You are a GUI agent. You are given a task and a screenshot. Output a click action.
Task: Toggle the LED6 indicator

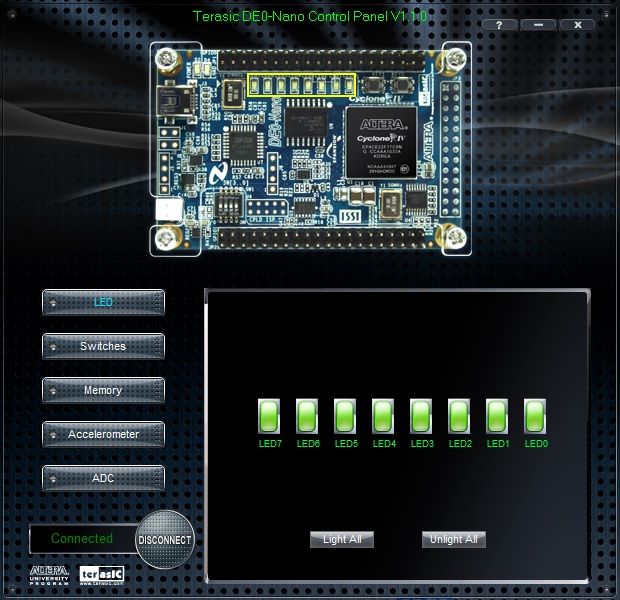click(x=307, y=416)
